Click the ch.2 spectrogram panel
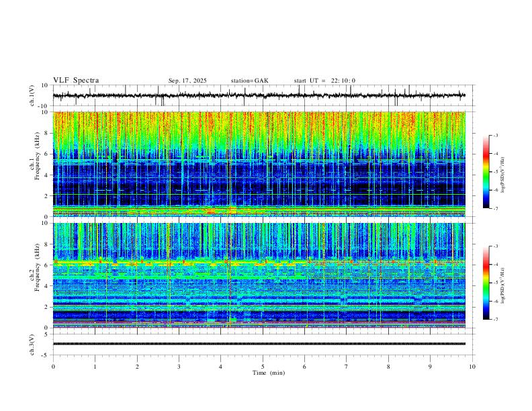532x411 pixels. click(259, 275)
